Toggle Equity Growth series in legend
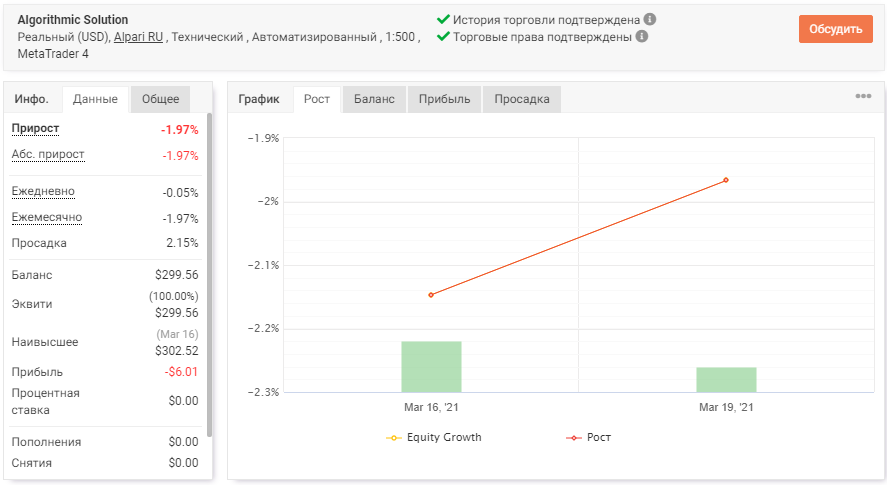Screen dimensions: 887x485 [433, 437]
